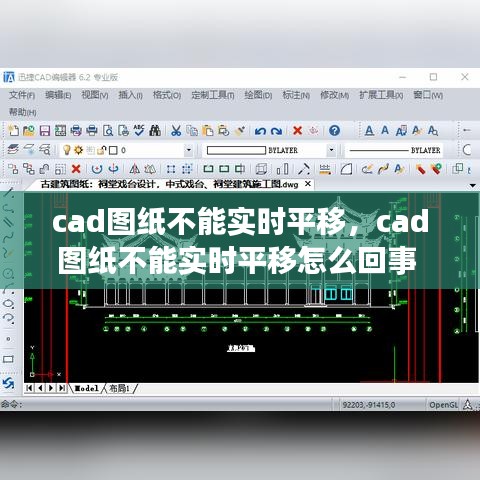Jump to last layout tab arrow
Image resolution: width=480 pixels, height=480 pixels.
click(x=62, y=388)
